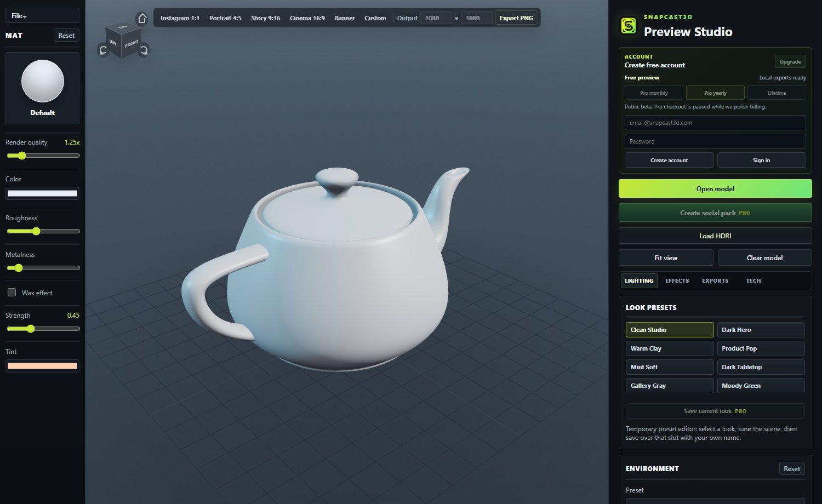Click the LEFT face of the view cube
822x504 pixels.
(x=113, y=43)
